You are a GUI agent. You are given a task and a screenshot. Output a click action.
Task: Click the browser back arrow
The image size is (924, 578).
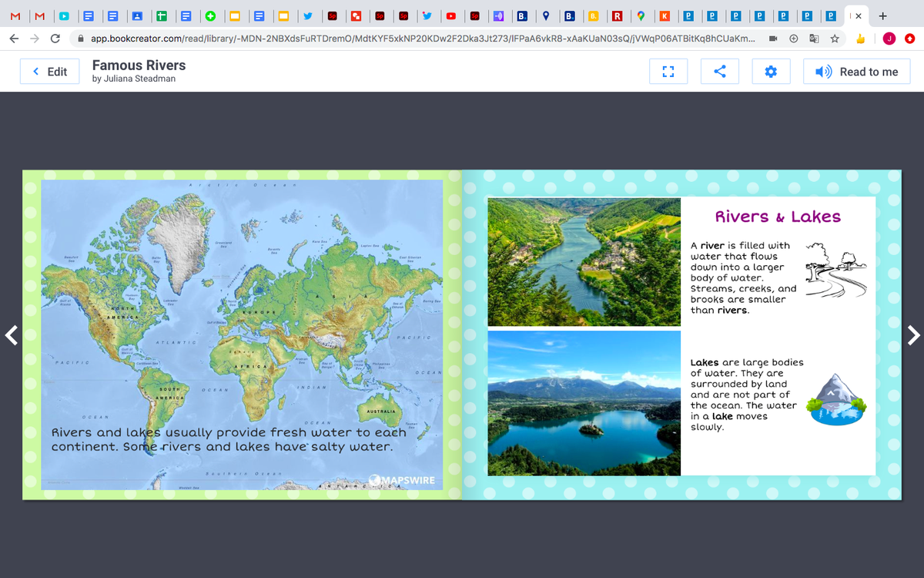(15, 39)
